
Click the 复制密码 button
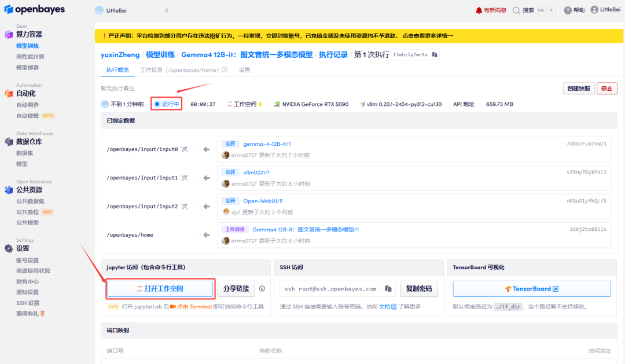419,289
